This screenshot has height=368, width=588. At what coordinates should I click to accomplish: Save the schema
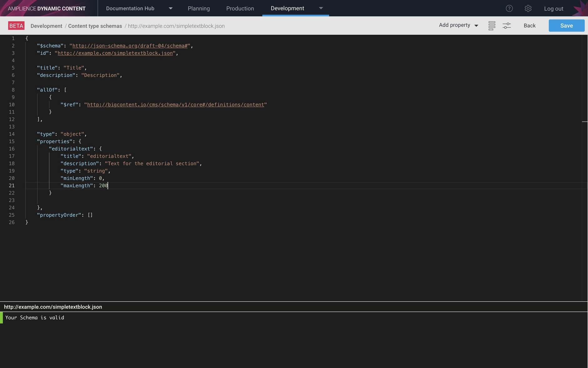[x=566, y=25]
